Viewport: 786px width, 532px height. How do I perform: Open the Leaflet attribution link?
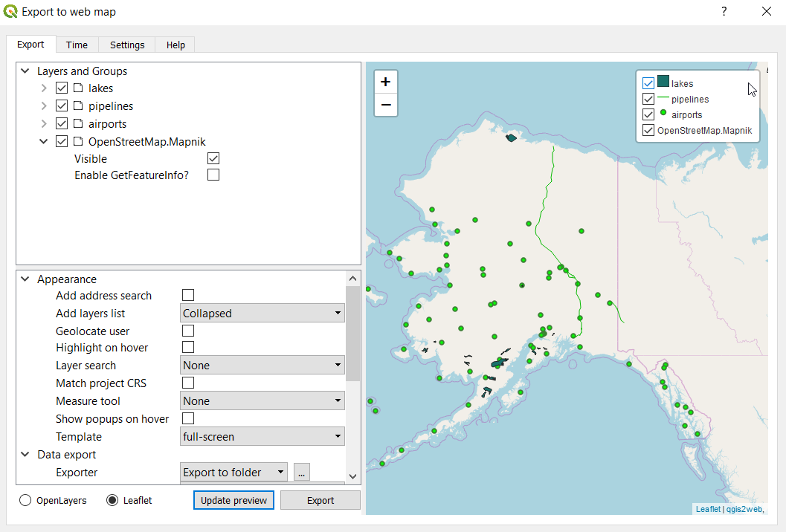(x=709, y=509)
